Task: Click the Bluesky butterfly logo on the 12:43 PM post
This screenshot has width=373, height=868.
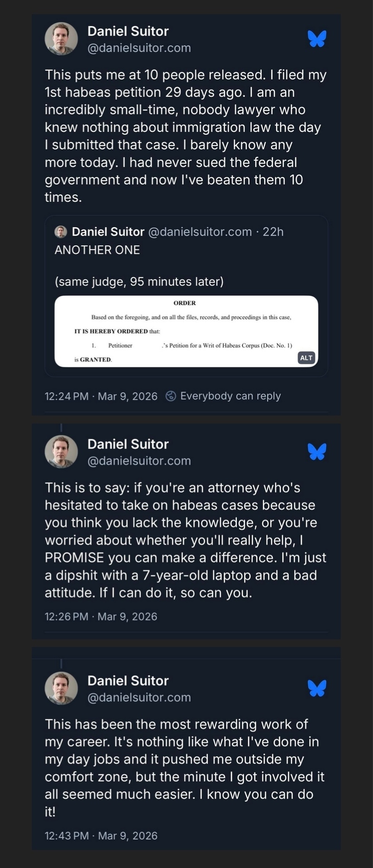Action: (317, 688)
